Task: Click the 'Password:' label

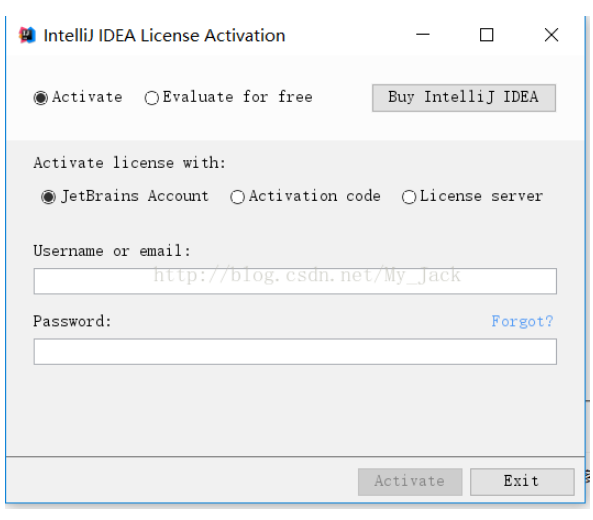Action: 72,321
